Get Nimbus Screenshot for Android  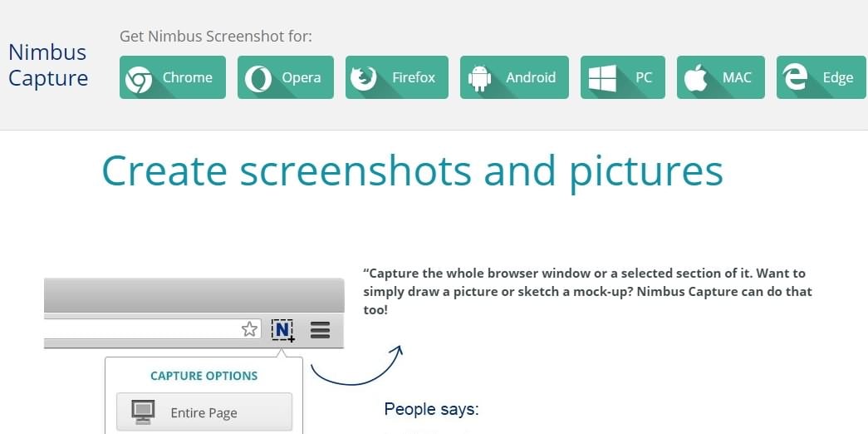514,77
